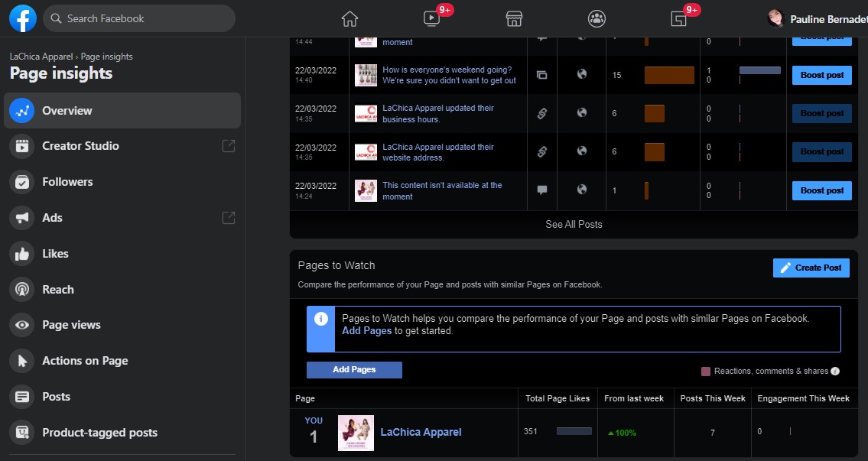The height and width of the screenshot is (461, 868).
Task: Click the Posts list icon
Action: (x=22, y=397)
